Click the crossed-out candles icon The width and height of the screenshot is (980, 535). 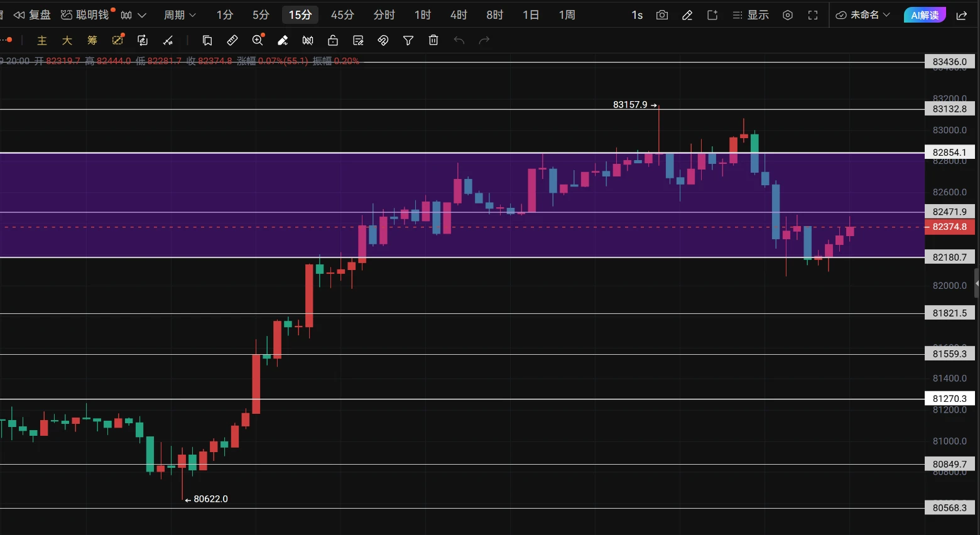pyautogui.click(x=308, y=41)
